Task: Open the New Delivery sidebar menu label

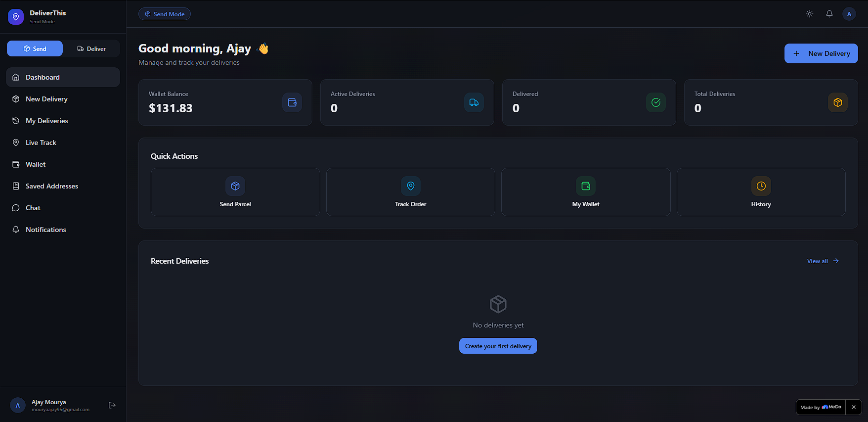Action: (x=46, y=99)
